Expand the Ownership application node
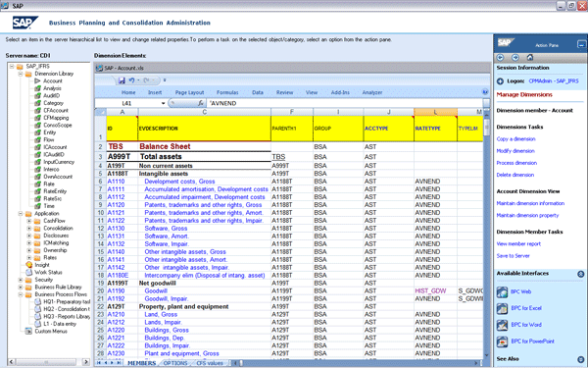The width and height of the screenshot is (588, 368). (29, 250)
